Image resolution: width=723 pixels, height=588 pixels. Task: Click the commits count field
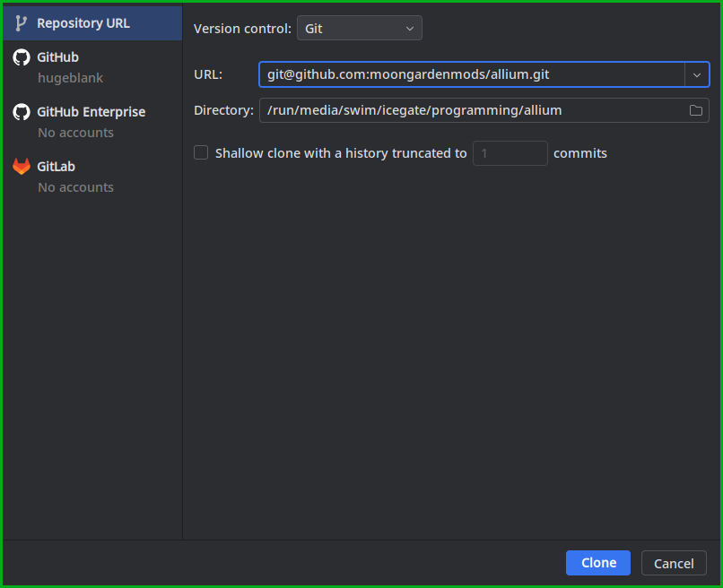(510, 152)
